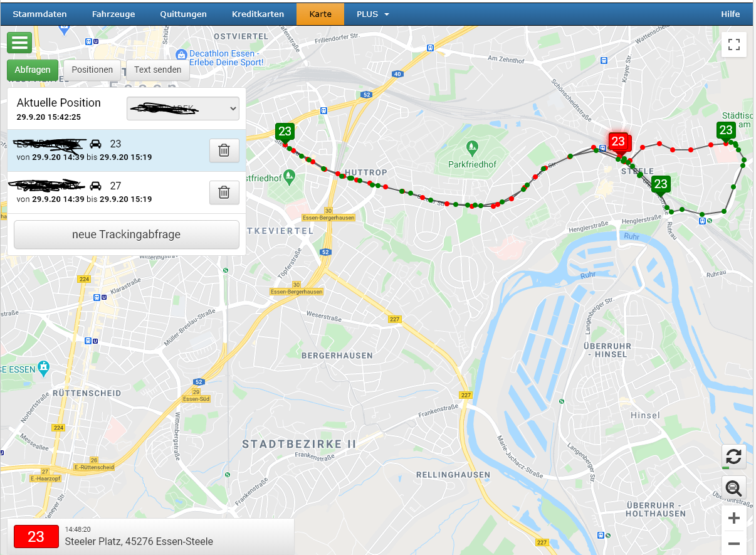The width and height of the screenshot is (756, 555).
Task: Open the green hamburger menu
Action: coord(19,43)
